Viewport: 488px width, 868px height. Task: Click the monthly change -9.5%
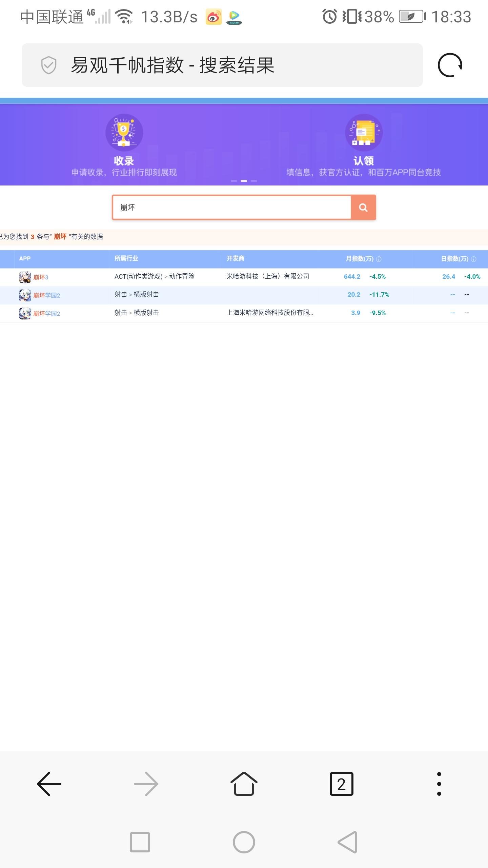378,313
